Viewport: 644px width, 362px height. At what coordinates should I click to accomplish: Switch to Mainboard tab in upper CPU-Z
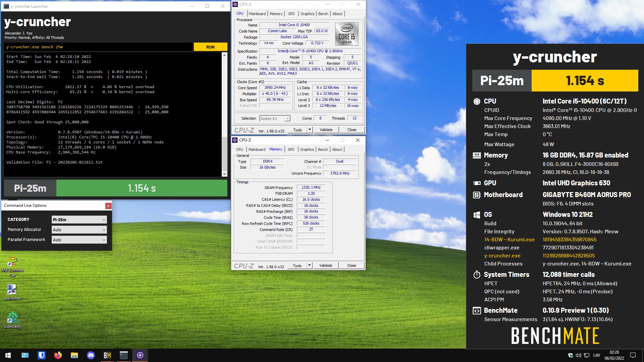tap(257, 14)
